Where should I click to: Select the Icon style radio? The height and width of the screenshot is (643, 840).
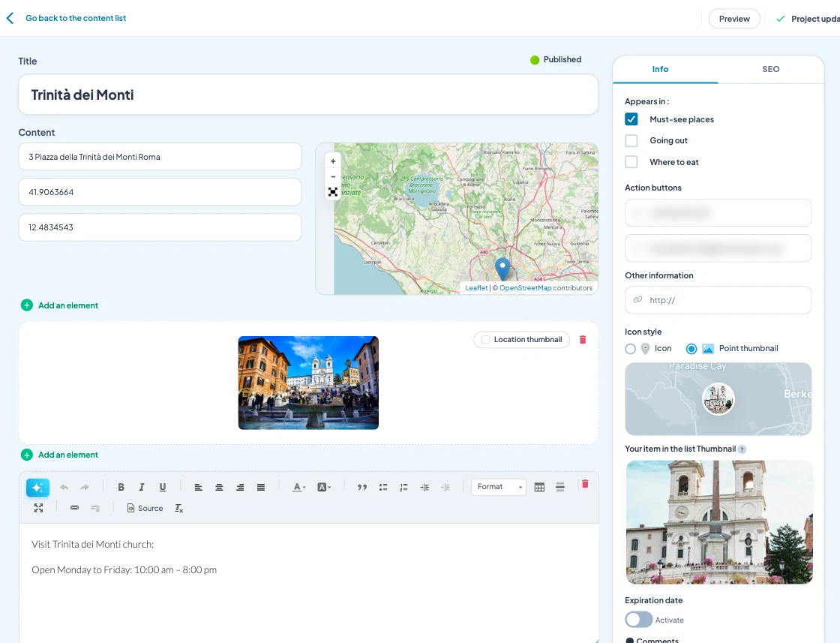click(631, 349)
